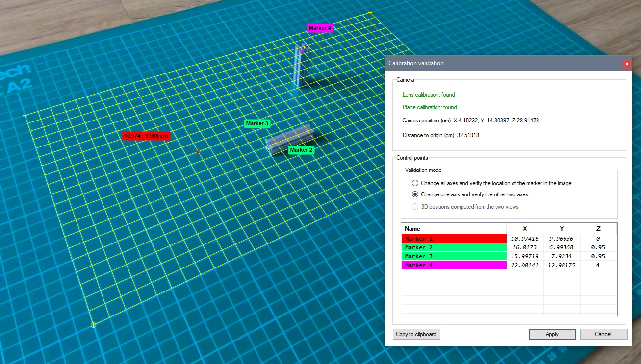641x364 pixels.
Task: Click the top grid corner crosshair
Action: (370, 13)
